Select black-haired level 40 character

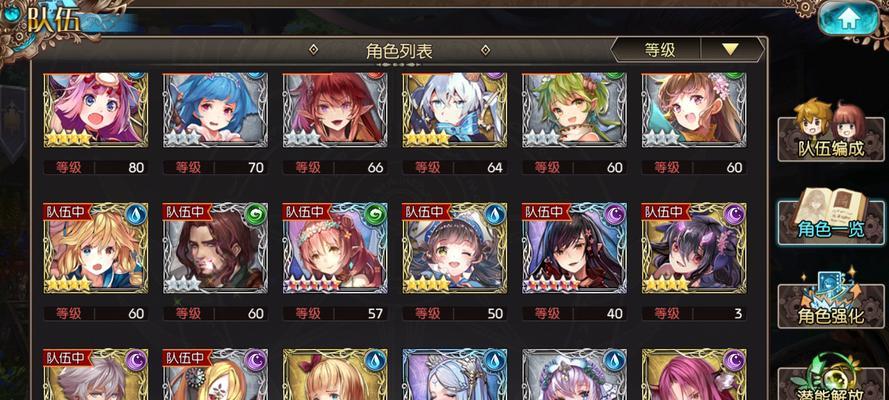pos(574,248)
